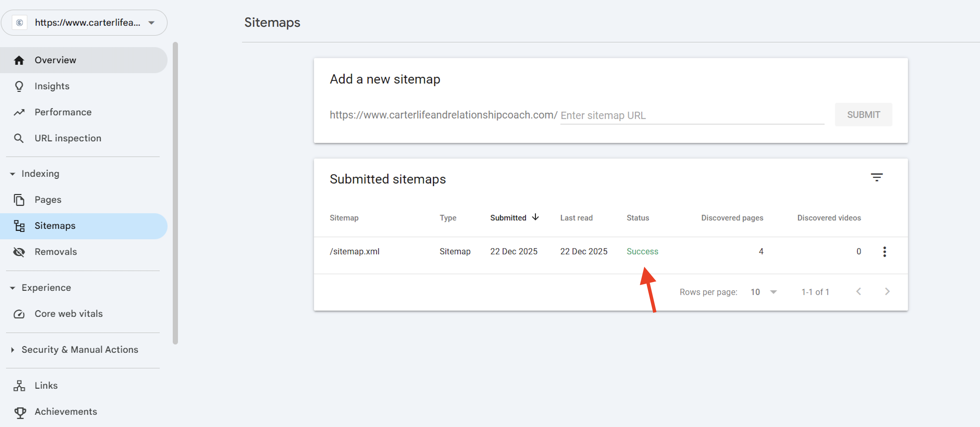Go to the Performance menu item
The width and height of the screenshot is (980, 427).
(63, 112)
